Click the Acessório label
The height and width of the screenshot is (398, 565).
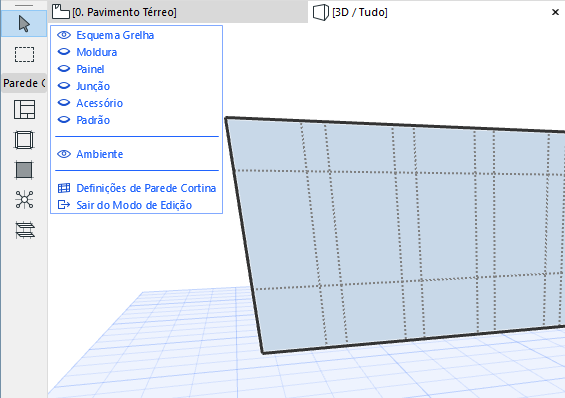pos(99,103)
